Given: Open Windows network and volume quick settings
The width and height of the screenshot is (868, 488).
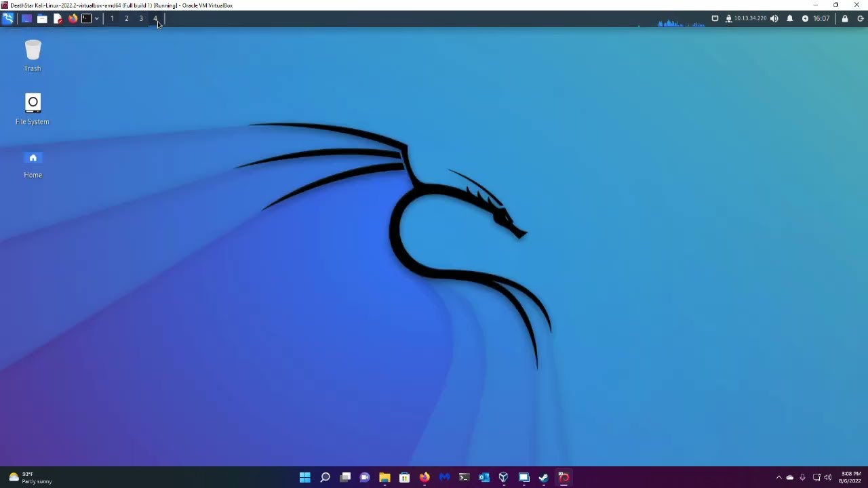Looking at the screenshot, I should (x=822, y=478).
